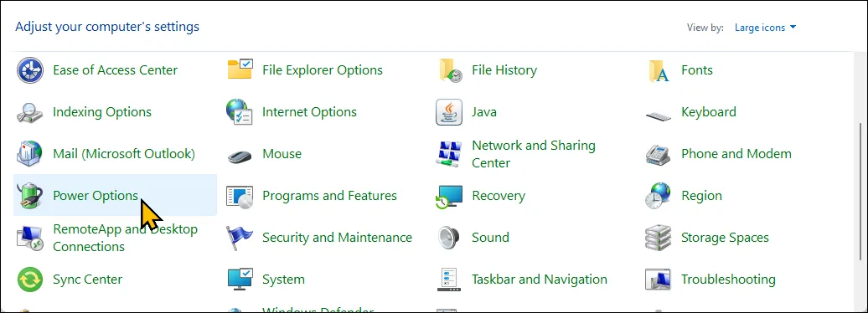Click the Ease of Access Center link
The image size is (868, 313).
115,70
